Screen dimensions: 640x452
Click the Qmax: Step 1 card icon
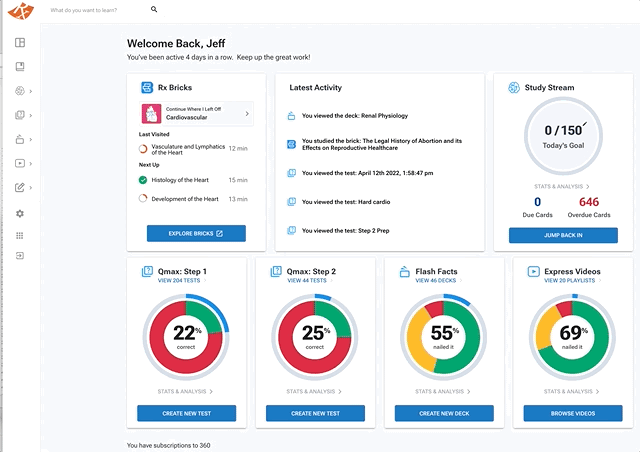[147, 272]
